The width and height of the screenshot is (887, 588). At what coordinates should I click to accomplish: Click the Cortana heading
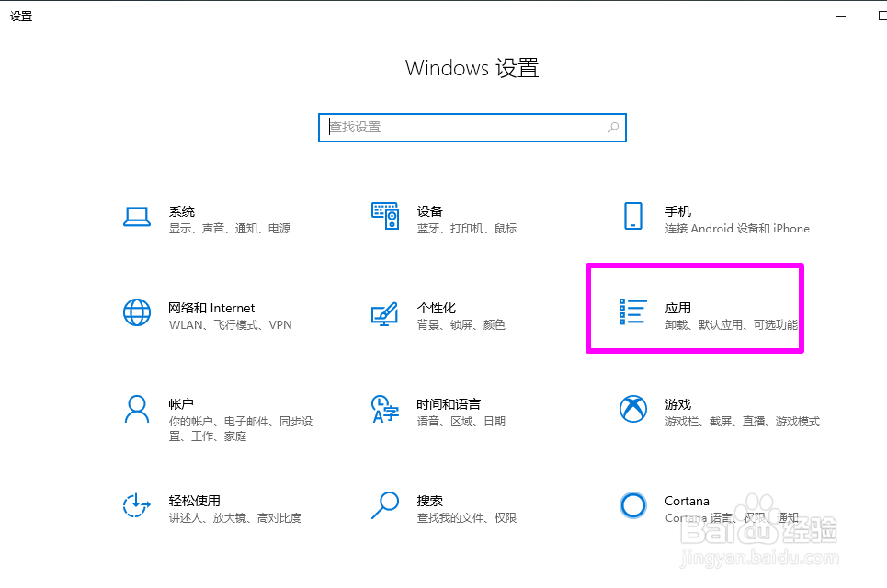687,501
